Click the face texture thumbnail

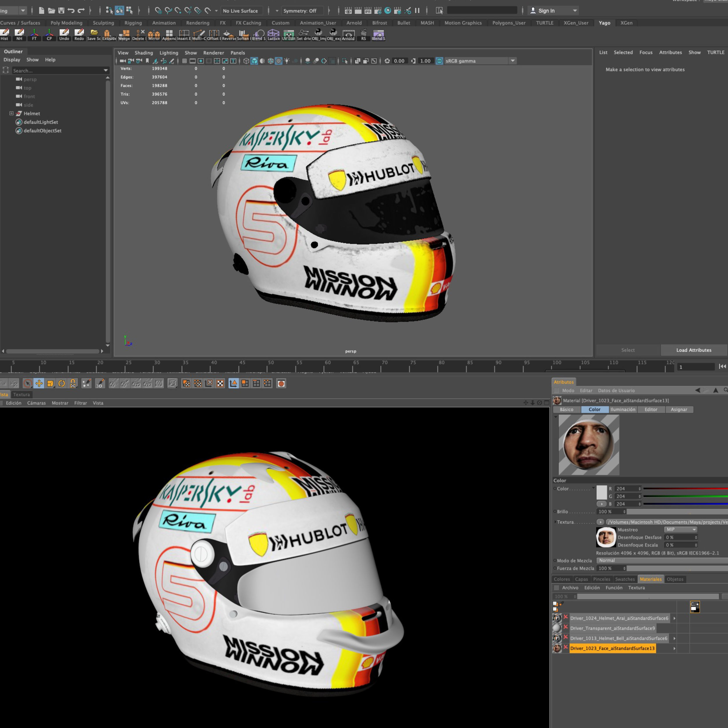pyautogui.click(x=606, y=537)
